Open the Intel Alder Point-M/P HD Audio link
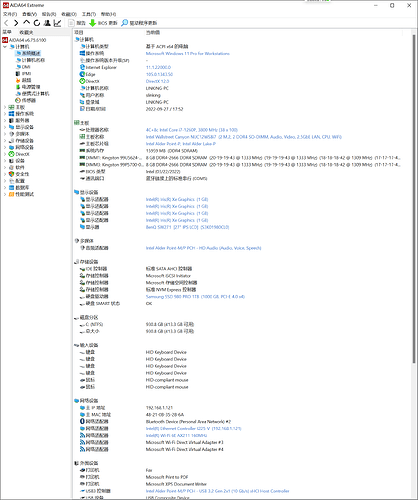Viewport: 418px width, 500px height. [x=203, y=248]
